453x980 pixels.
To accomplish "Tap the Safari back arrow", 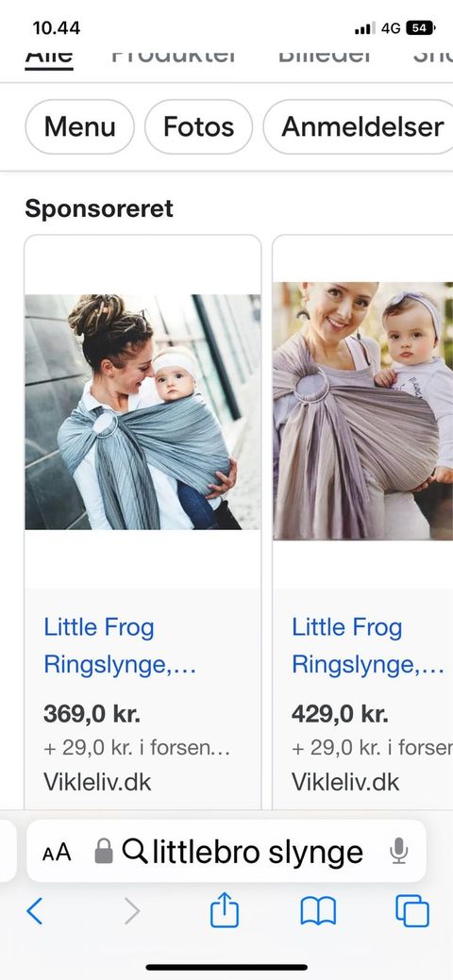I will pos(34,911).
